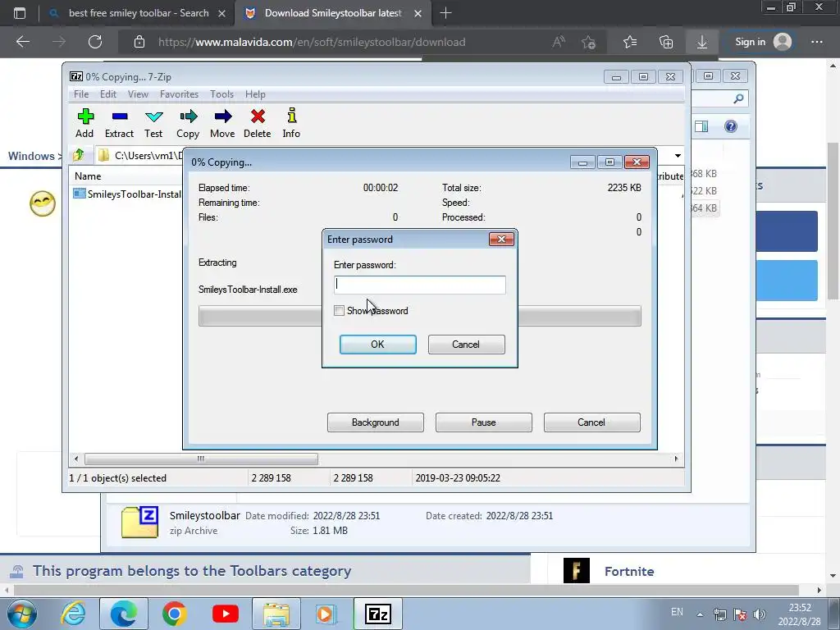Screen dimensions: 840x630
Task: Go back in the browser
Action: coord(22,42)
